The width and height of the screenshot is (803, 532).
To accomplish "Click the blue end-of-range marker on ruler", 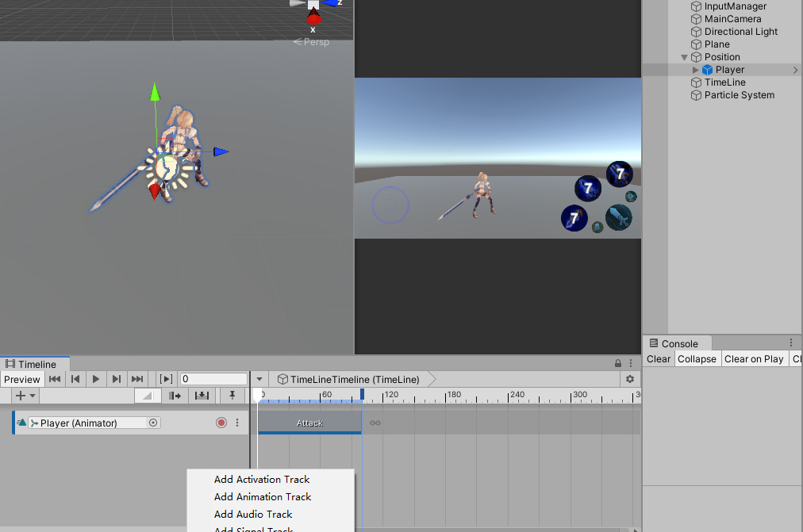I will coord(362,394).
